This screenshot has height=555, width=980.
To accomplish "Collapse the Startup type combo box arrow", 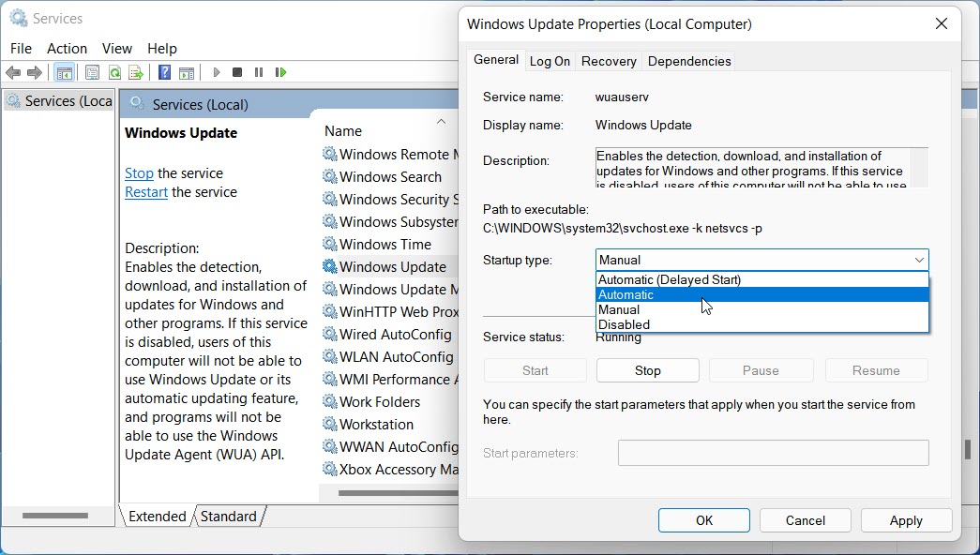I will [x=918, y=260].
